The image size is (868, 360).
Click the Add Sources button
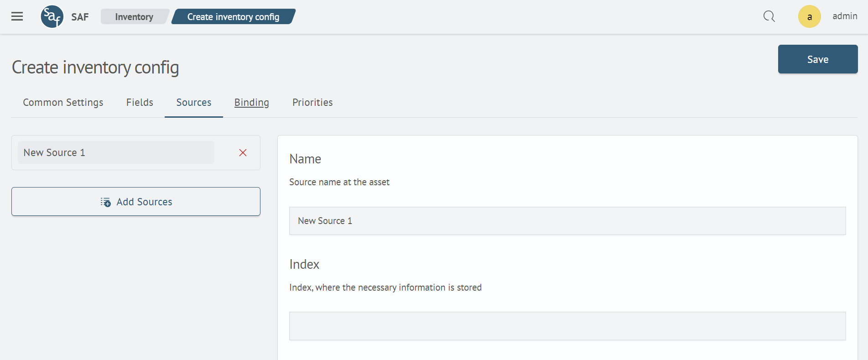pyautogui.click(x=136, y=202)
